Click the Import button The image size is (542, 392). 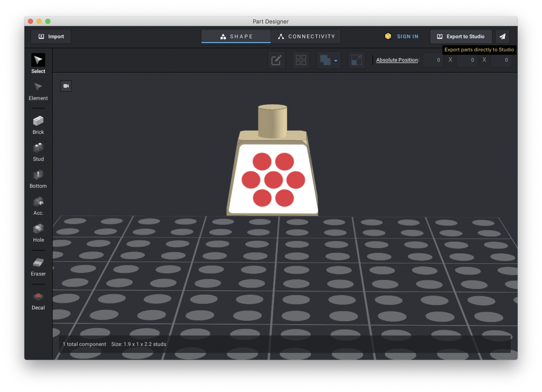51,36
